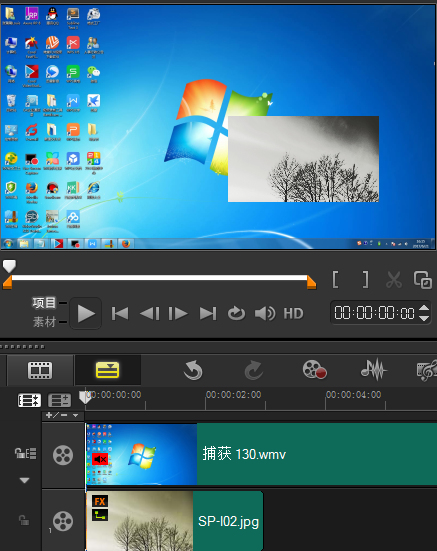This screenshot has width=437, height=551.
Task: Open the Record/Capture Option
Action: click(x=314, y=370)
